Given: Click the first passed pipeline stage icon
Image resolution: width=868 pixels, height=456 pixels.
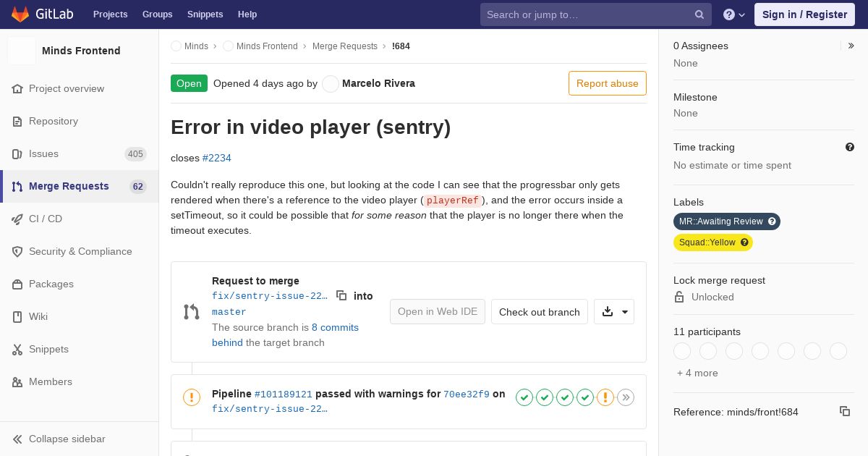Looking at the screenshot, I should click(x=524, y=397).
